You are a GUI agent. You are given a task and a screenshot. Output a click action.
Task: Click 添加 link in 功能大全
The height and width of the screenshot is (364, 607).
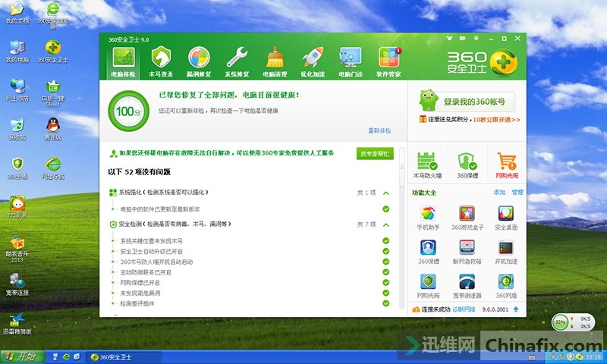[x=499, y=193]
